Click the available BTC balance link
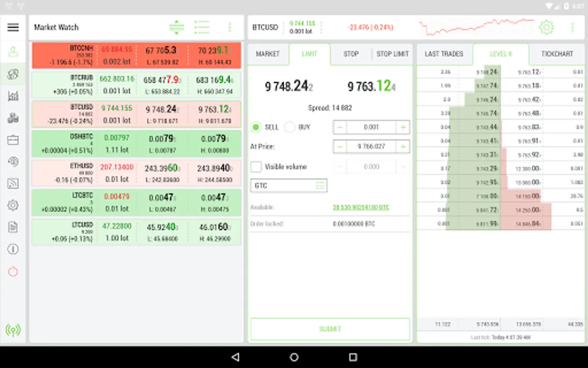Viewport: 588px width, 368px height. tap(361, 207)
